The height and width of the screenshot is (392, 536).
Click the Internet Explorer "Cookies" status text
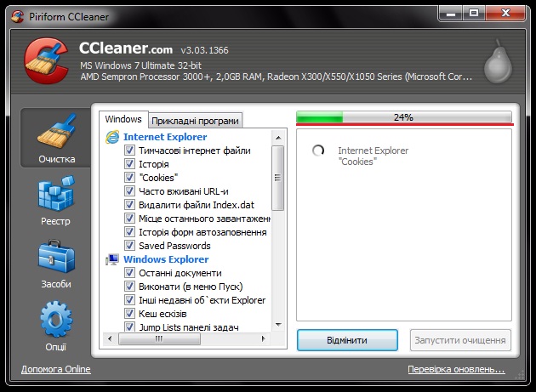[373, 156]
